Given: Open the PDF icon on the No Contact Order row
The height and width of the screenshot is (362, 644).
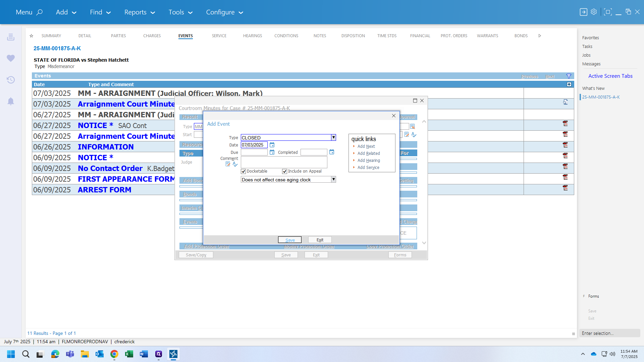Looking at the screenshot, I should [565, 166].
